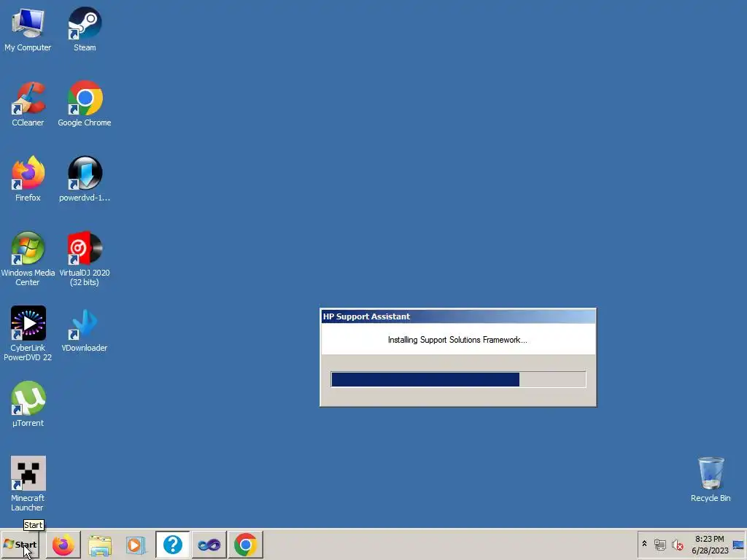The height and width of the screenshot is (560, 747).
Task: Select the CCleaner desktop shortcut
Action: click(x=28, y=104)
